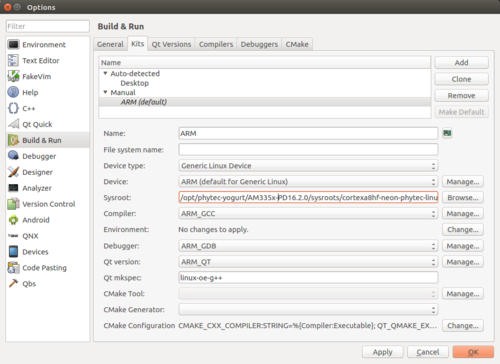Image resolution: width=500 pixels, height=364 pixels.
Task: Open the Device type dropdown
Action: click(308, 166)
